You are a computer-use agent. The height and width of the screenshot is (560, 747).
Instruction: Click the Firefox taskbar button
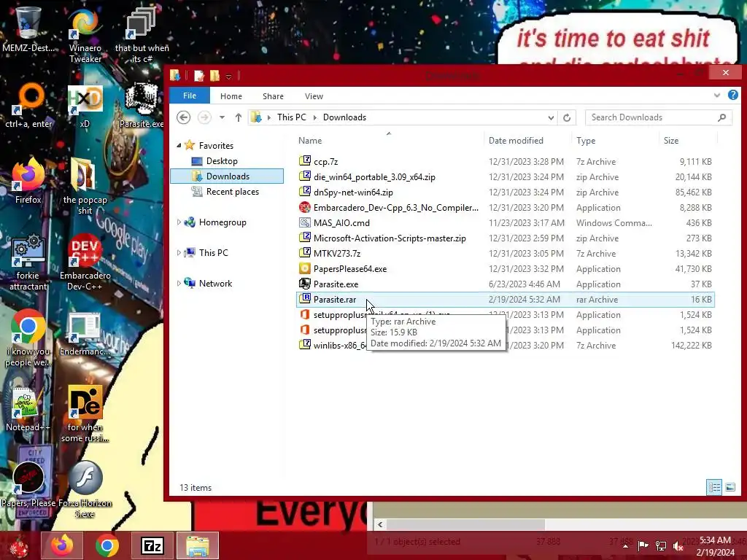pos(62,545)
